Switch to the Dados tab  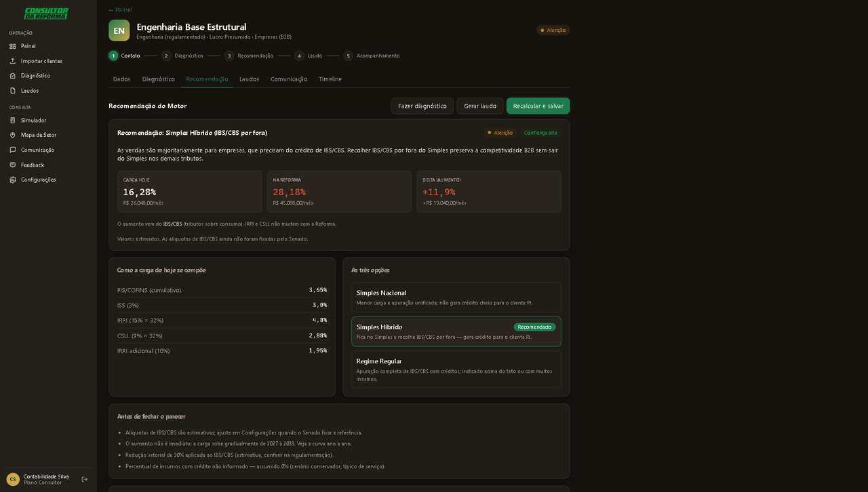tap(121, 79)
